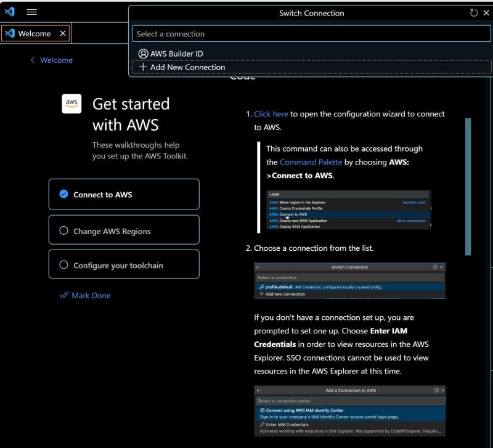
Task: Click the Switch Connection dialog title
Action: pyautogui.click(x=311, y=13)
